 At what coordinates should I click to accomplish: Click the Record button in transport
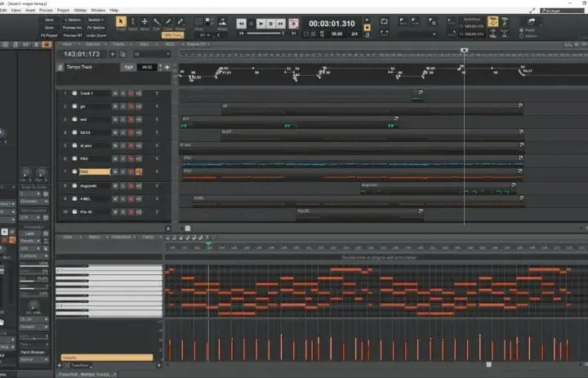[x=294, y=24]
